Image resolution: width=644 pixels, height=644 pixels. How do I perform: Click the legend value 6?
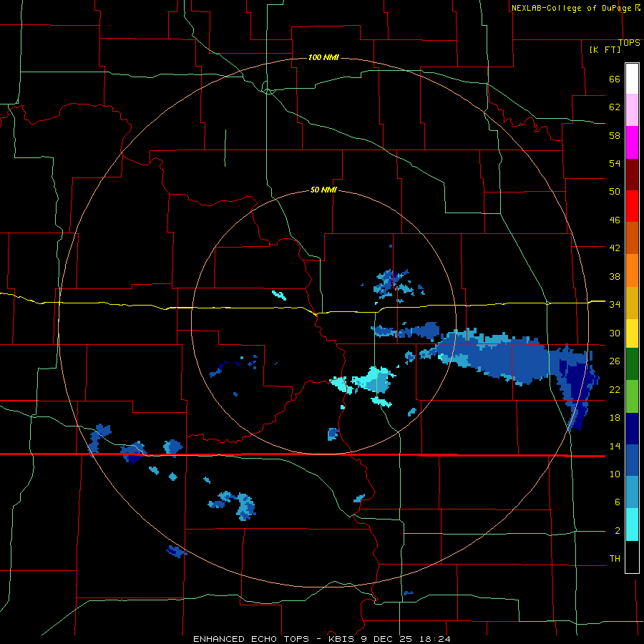coord(618,502)
